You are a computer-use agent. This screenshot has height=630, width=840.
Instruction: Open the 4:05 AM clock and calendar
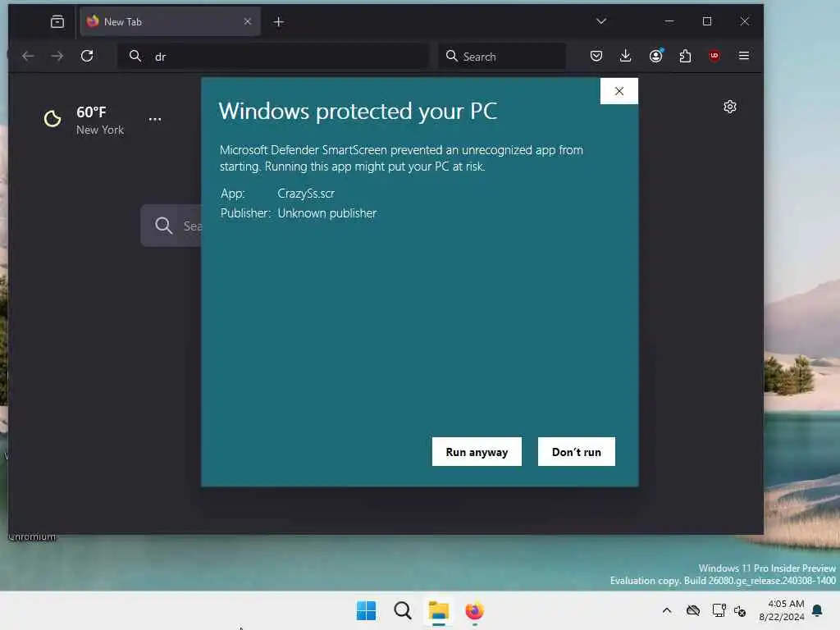pyautogui.click(x=782, y=610)
